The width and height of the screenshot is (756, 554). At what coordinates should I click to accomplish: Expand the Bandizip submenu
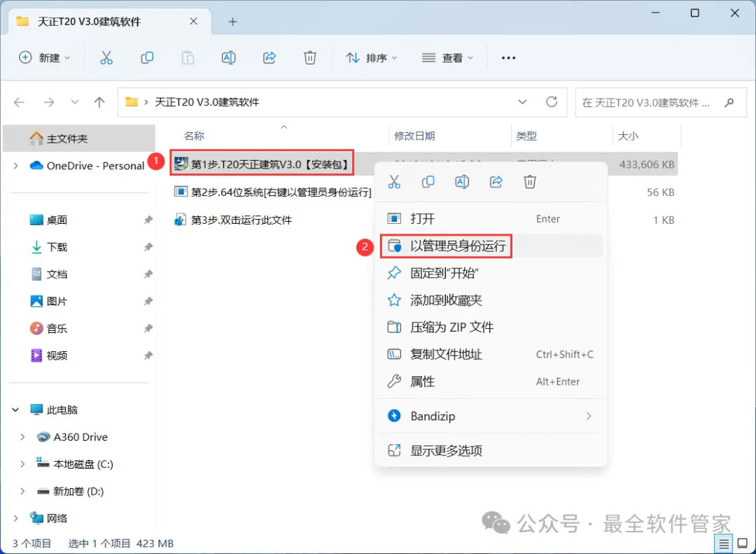point(588,416)
